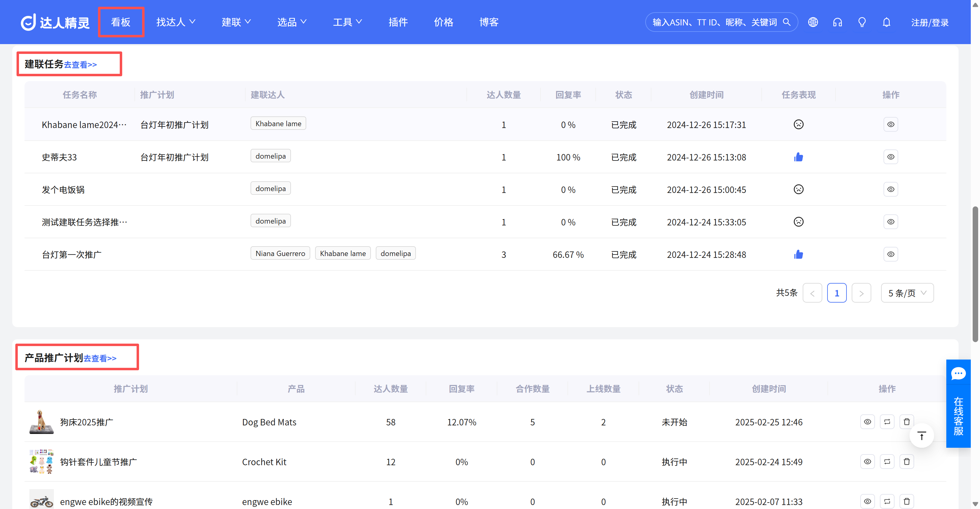This screenshot has width=980, height=509.
Task: View details of 发个电饭锅 task
Action: pyautogui.click(x=891, y=189)
